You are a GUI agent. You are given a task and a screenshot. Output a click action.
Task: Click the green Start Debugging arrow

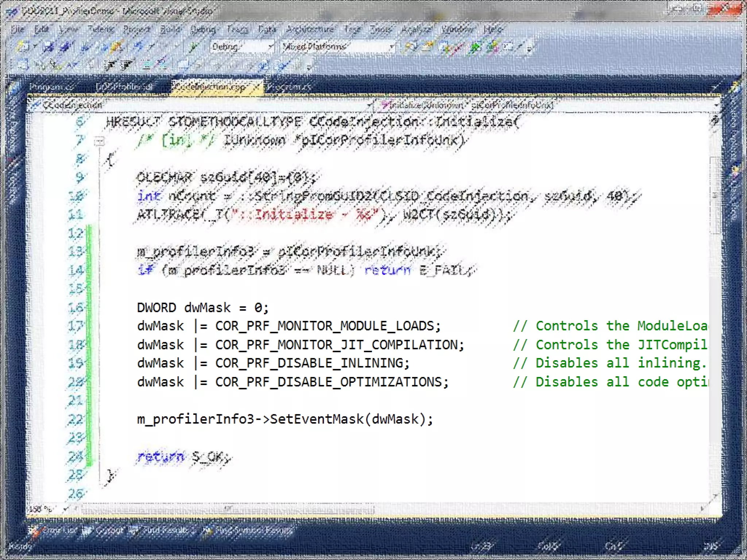coord(193,47)
